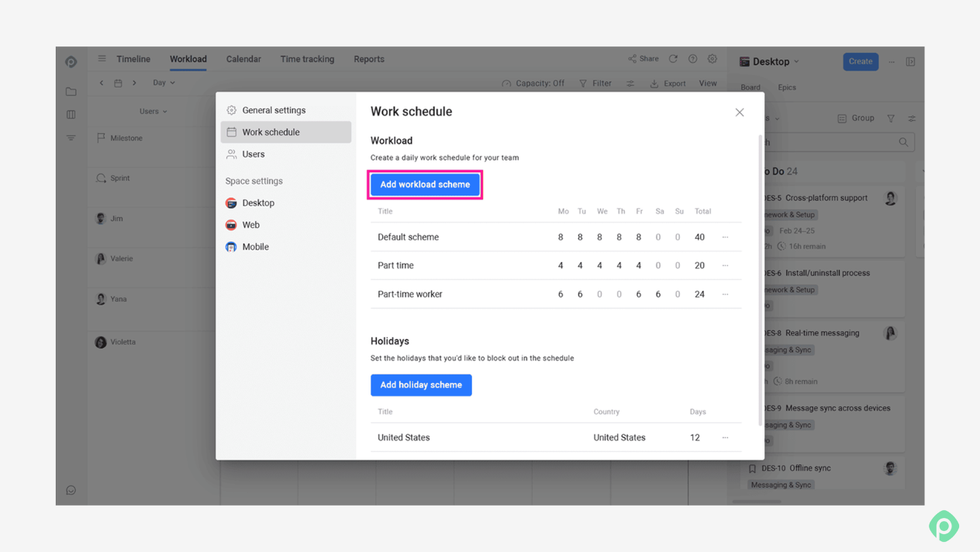This screenshot has width=980, height=552.
Task: Click Add holiday scheme button
Action: [421, 385]
